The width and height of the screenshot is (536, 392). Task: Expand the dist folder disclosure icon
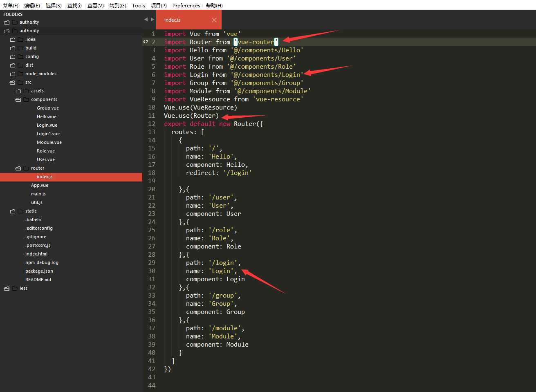[13, 65]
